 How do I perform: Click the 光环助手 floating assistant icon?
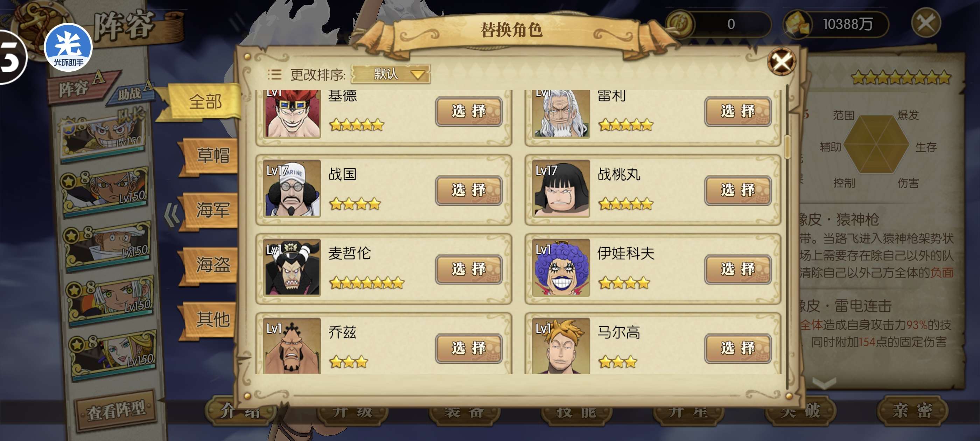[69, 47]
